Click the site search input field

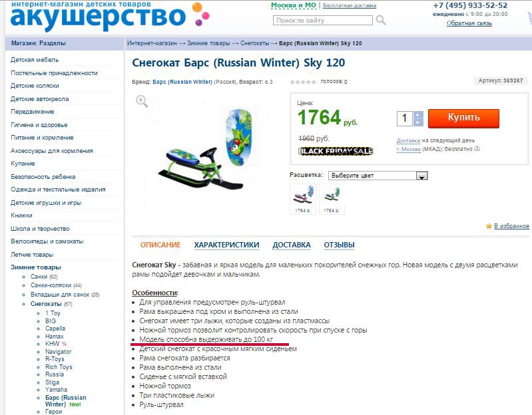[x=323, y=21]
